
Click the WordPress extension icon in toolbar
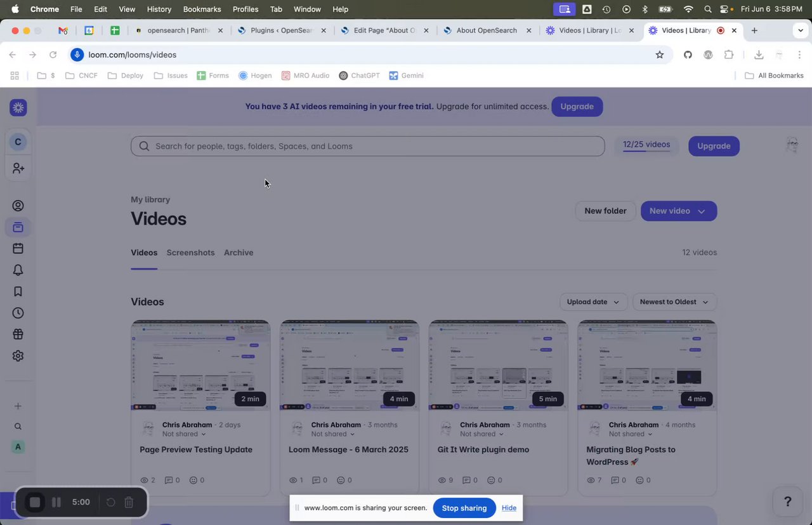(x=708, y=55)
